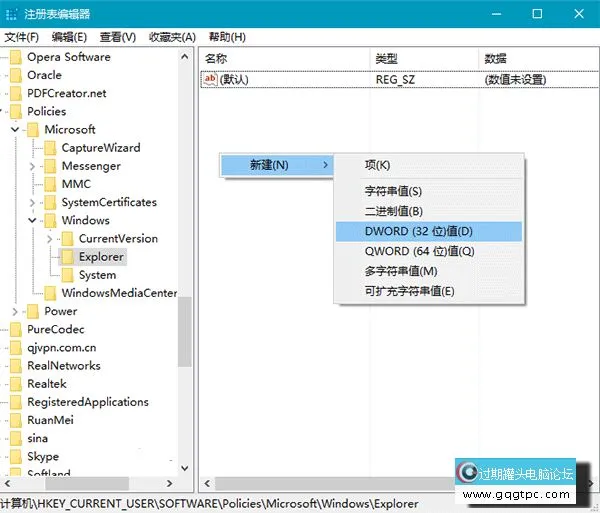
Task: Click the RegisteredApplications folder icon
Action: [x=16, y=402]
